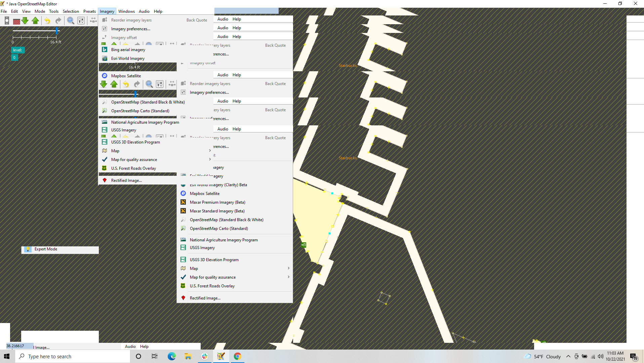Open Google Chrome from the taskbar

point(237,356)
